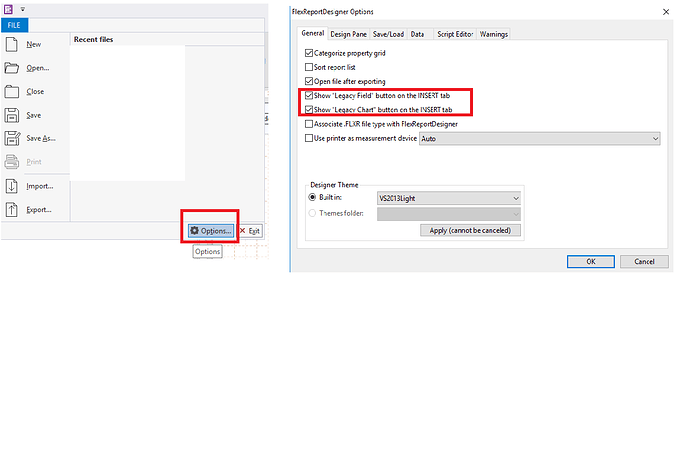Click the Recent files heading
Viewport: 690px width, 449px height.
click(x=93, y=39)
